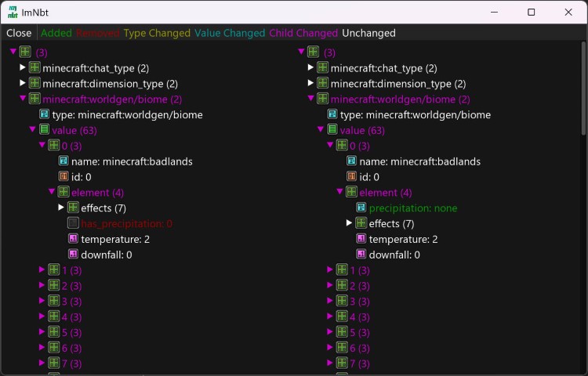Screen dimensions: 588x376
Task: Click compound icon beside right element (4)
Action: coord(352,192)
